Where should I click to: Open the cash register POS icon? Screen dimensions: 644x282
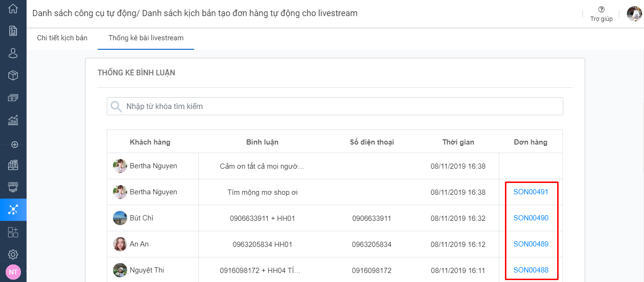tap(13, 165)
